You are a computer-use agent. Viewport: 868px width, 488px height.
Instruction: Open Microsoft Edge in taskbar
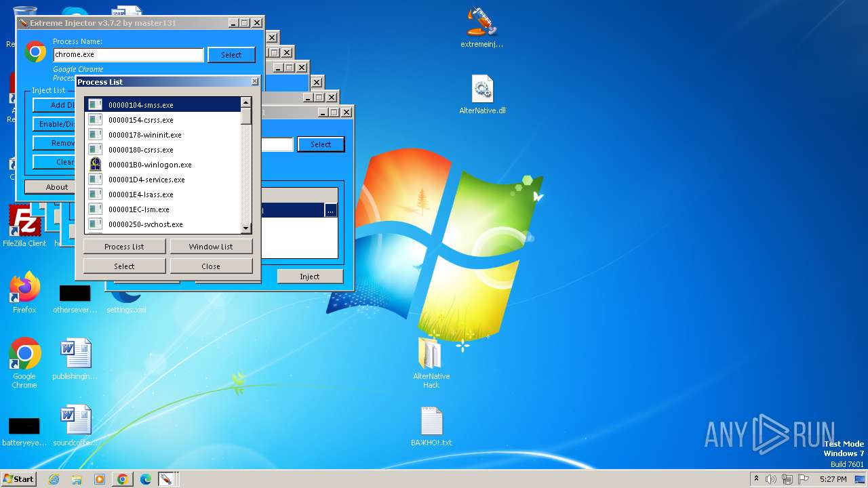pos(145,479)
